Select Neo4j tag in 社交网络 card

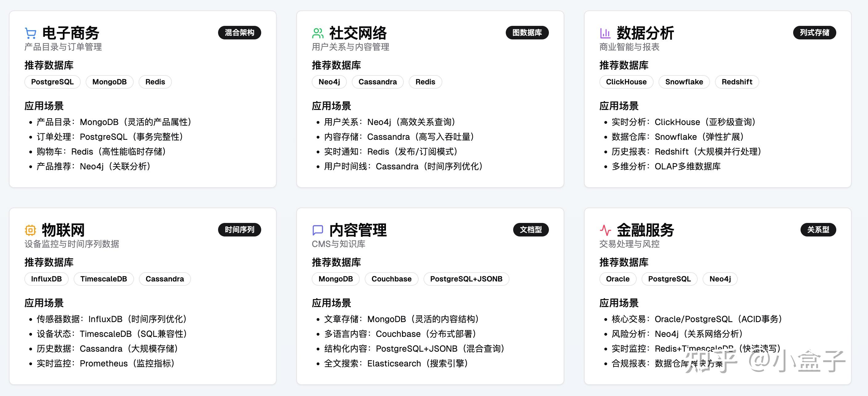pos(329,82)
